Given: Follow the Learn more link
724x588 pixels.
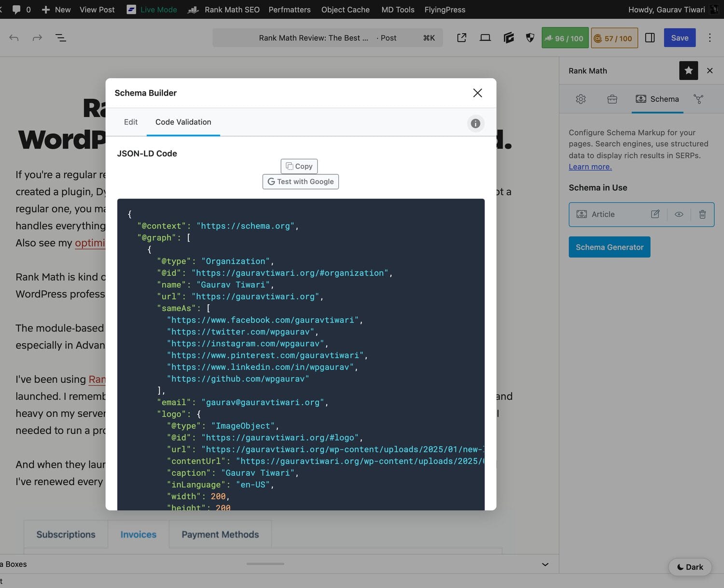Looking at the screenshot, I should point(590,167).
